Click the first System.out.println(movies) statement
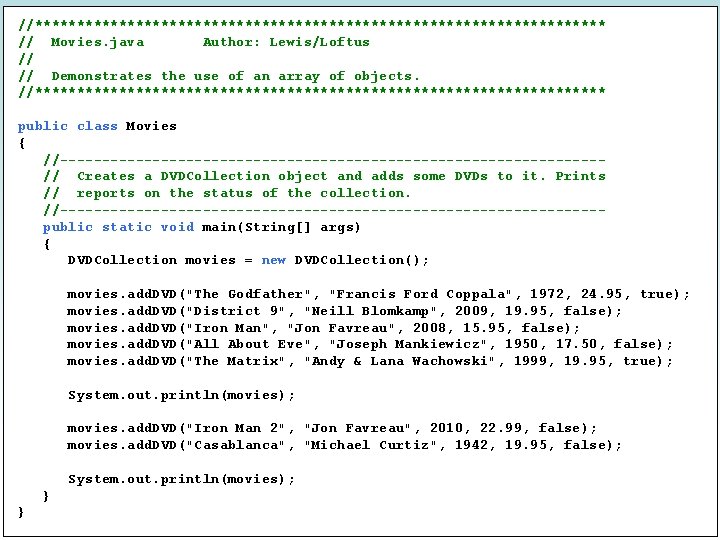Image resolution: width=720 pixels, height=540 pixels. 181,395
